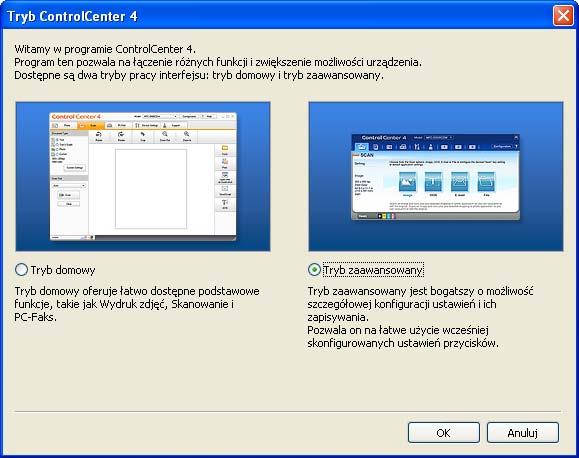The width and height of the screenshot is (579, 458).
Task: Click the Tryb ControlCenter 4 title bar
Action: [277, 16]
